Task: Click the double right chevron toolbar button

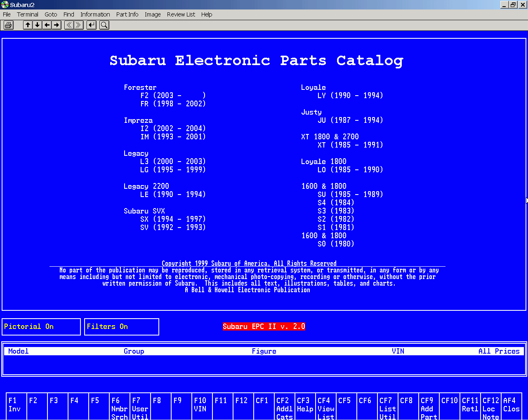Action: (x=78, y=25)
